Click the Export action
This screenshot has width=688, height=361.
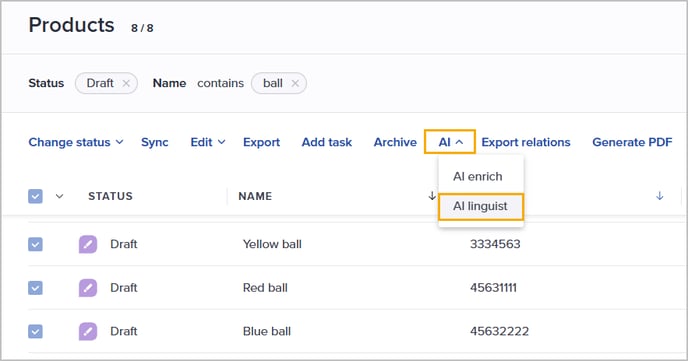[262, 142]
